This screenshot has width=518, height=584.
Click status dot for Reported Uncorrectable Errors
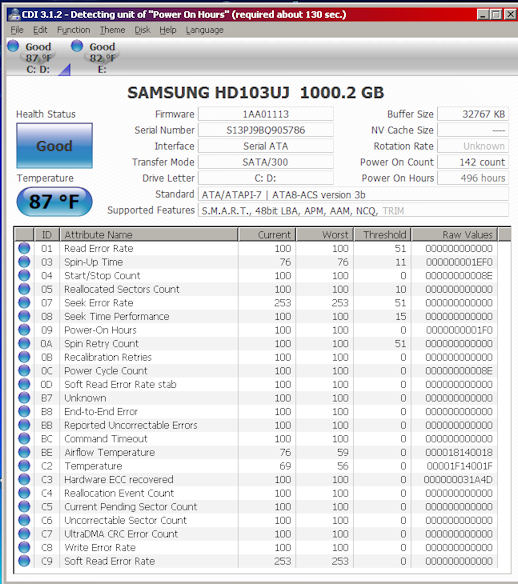click(x=24, y=425)
